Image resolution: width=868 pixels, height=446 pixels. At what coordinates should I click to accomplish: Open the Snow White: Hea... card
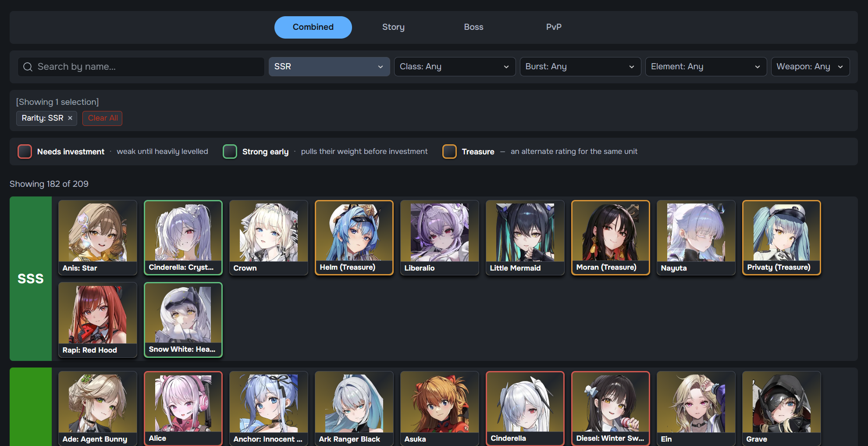click(x=183, y=320)
